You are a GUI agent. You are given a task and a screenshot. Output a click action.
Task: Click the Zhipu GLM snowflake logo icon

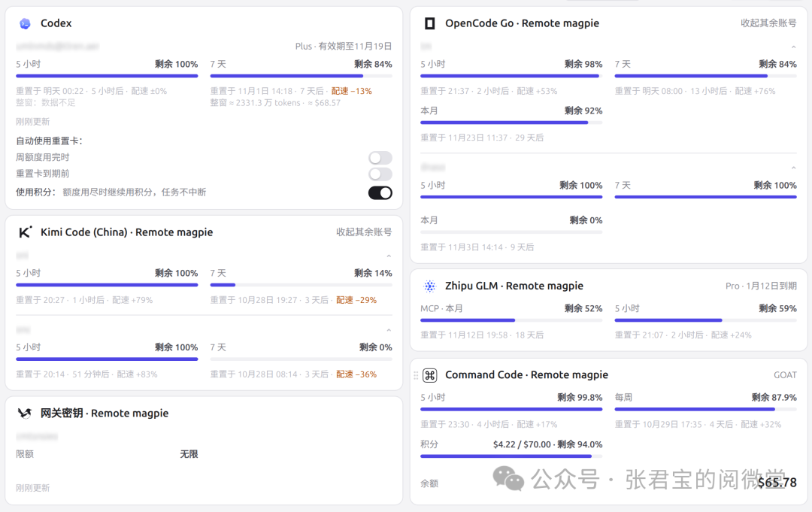[429, 286]
